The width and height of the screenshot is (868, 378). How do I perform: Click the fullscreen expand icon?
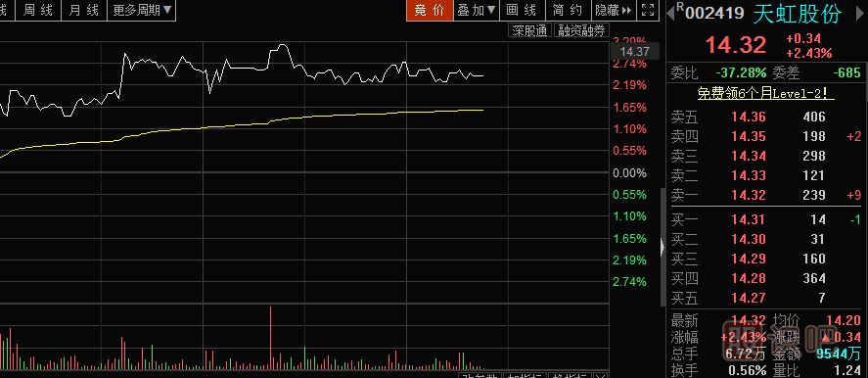pos(647,10)
